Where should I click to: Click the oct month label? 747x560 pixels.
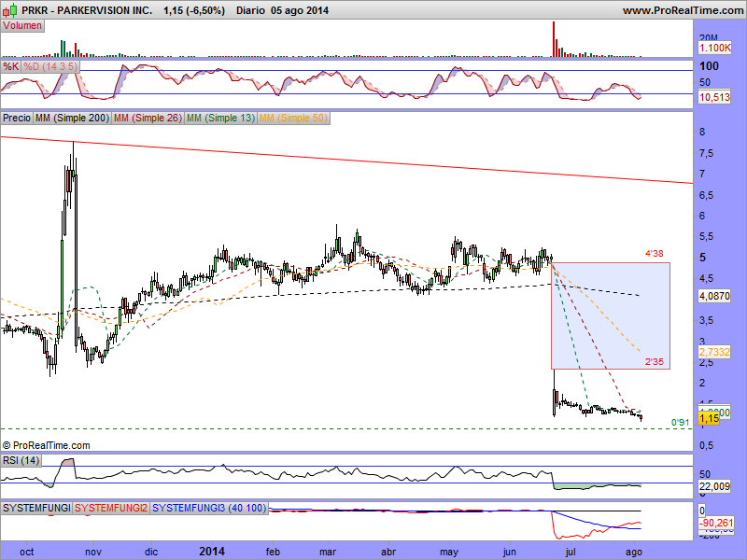point(27,552)
